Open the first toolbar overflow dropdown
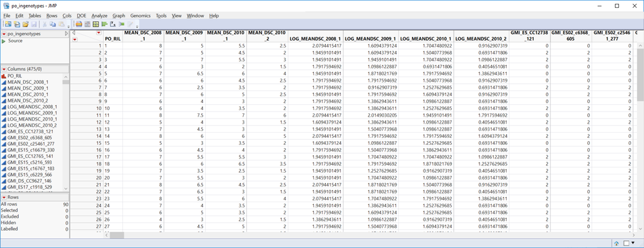 click(x=68, y=26)
